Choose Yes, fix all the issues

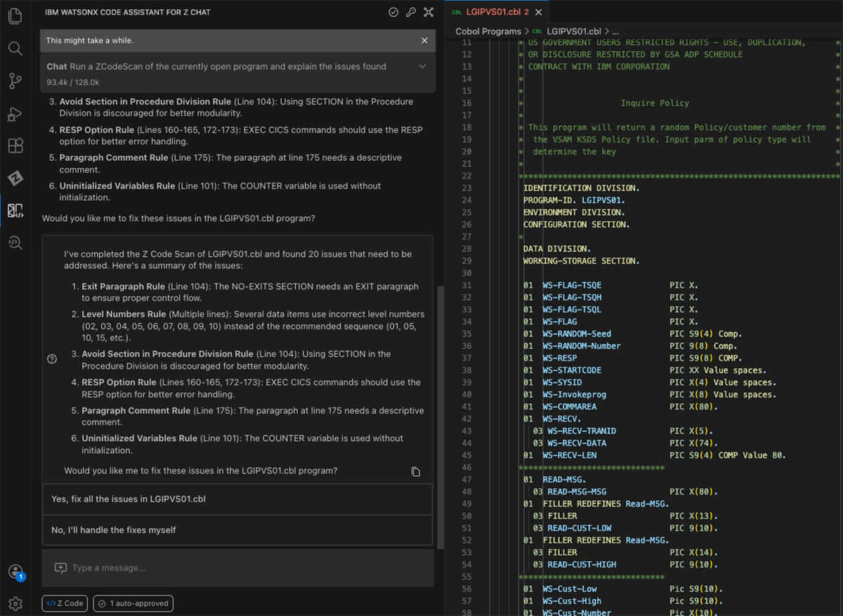coord(237,499)
